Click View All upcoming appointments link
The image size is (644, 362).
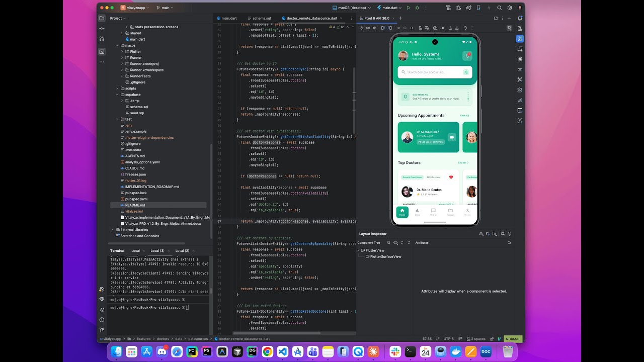(x=464, y=116)
